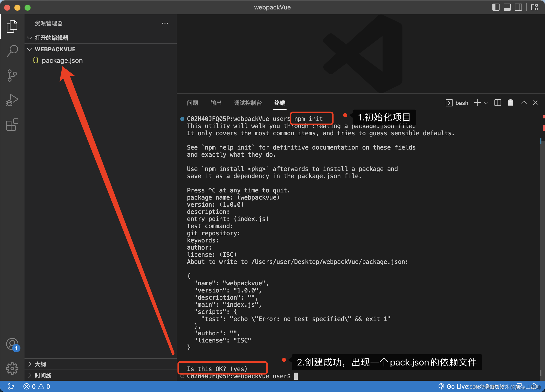The height and width of the screenshot is (392, 545).
Task: Open the Extensions view
Action: point(12,125)
